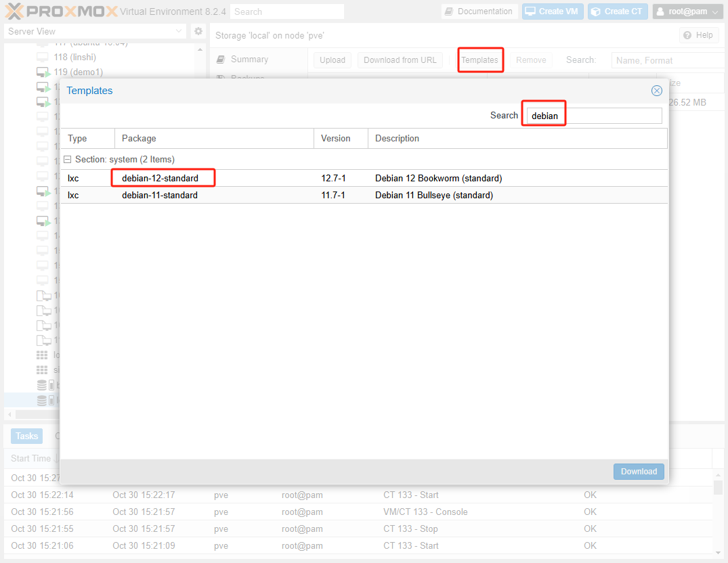The image size is (728, 563).
Task: Select the VM/CT 133 - Console task row
Action: [x=358, y=512]
